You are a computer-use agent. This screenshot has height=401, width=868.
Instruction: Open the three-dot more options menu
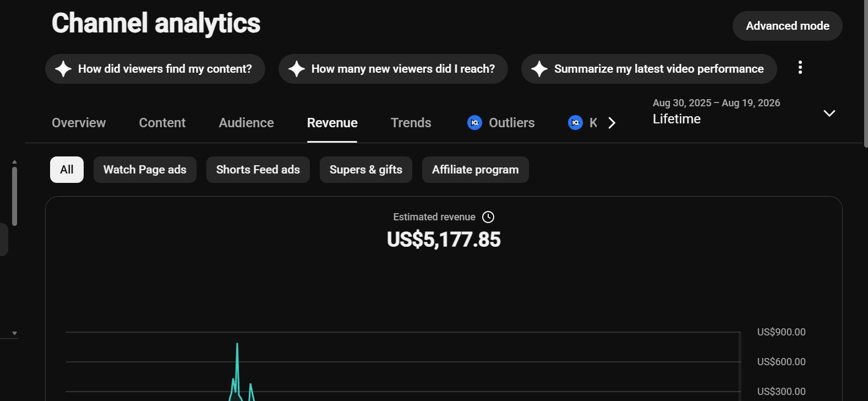pyautogui.click(x=800, y=68)
